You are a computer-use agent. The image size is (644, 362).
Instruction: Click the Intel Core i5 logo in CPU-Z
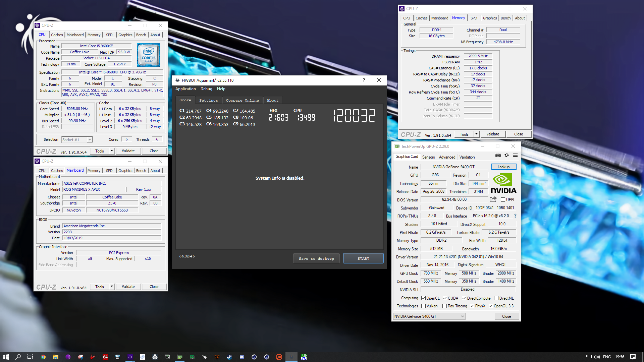149,55
